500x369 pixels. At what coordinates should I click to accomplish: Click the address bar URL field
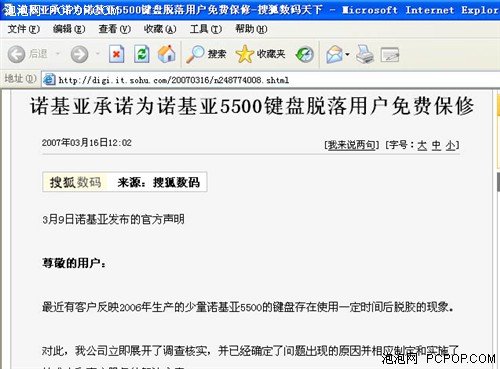pos(271,80)
